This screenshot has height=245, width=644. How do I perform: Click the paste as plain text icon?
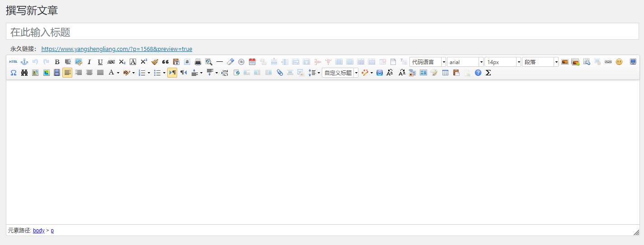pos(176,62)
